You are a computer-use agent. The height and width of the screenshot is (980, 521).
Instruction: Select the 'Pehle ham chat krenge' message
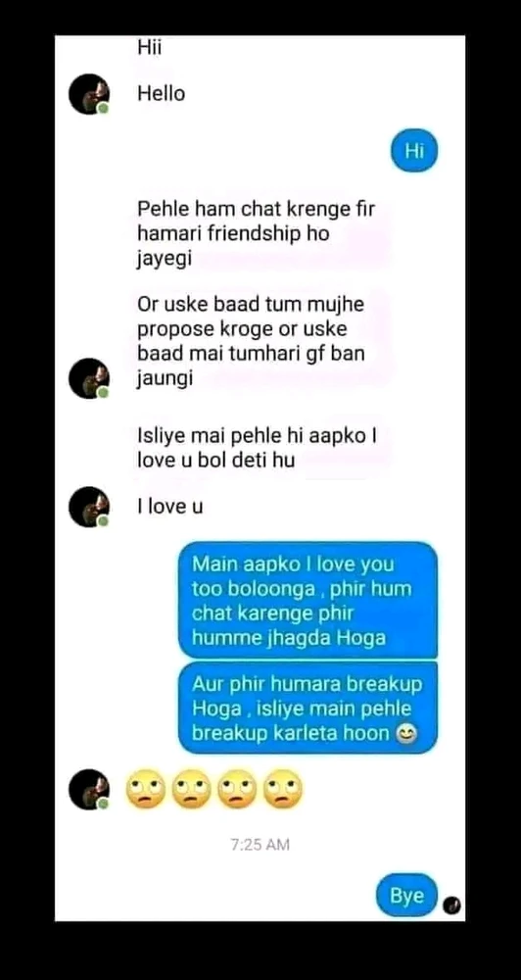[x=257, y=234]
